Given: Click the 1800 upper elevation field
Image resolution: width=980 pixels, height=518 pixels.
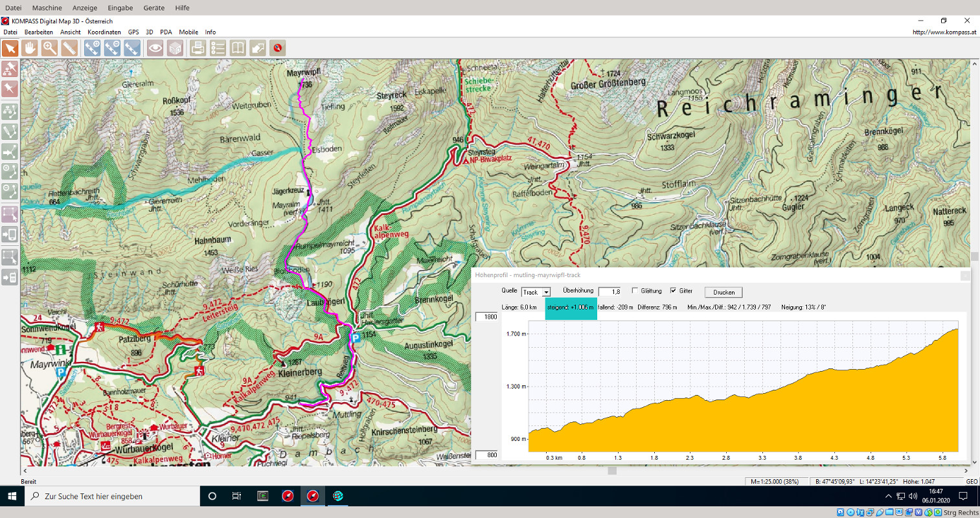Looking at the screenshot, I should [x=486, y=317].
